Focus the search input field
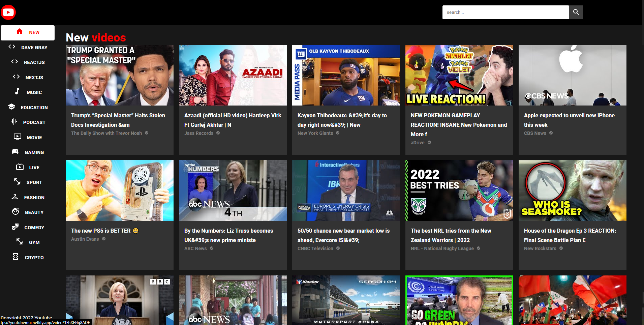This screenshot has height=325, width=644. coord(505,12)
